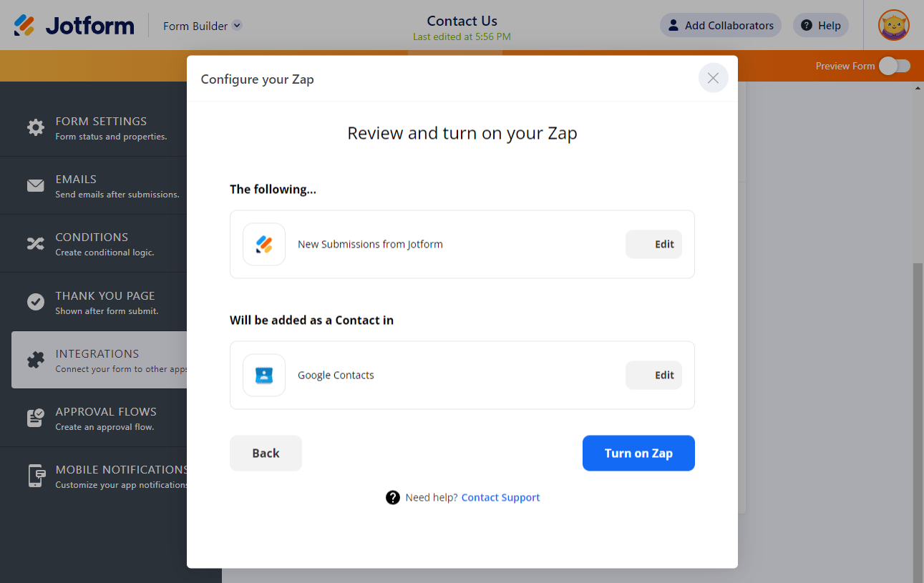The image size is (924, 583).
Task: Click the Back button in dialog
Action: point(266,453)
